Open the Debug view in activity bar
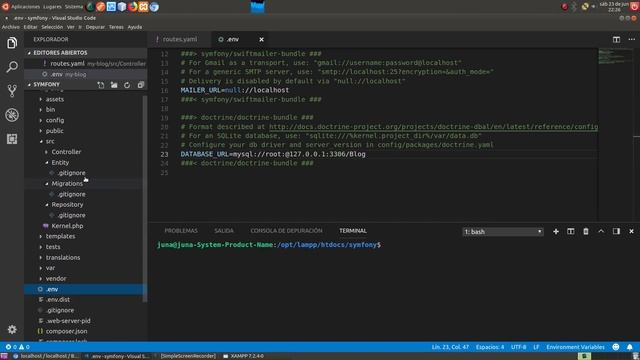The width and height of the screenshot is (640, 360). coord(12,115)
